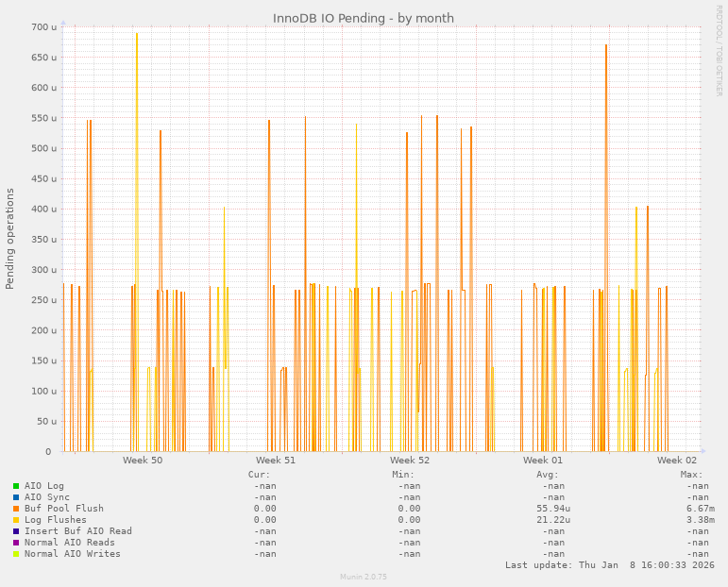Viewport: 728px width, 587px height.
Task: Click the 'Munin 2.0.75' footer text
Action: coord(364,577)
